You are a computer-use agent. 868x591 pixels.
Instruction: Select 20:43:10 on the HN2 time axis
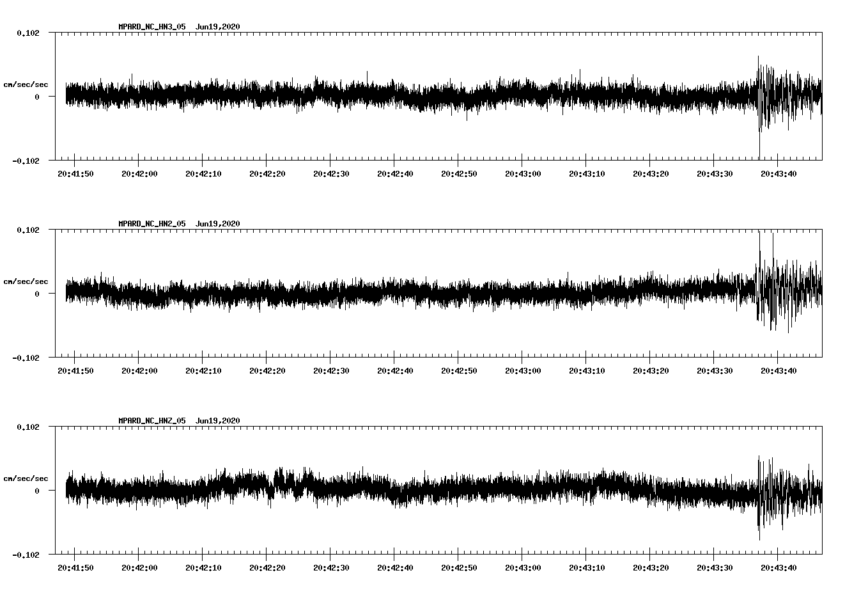click(587, 370)
